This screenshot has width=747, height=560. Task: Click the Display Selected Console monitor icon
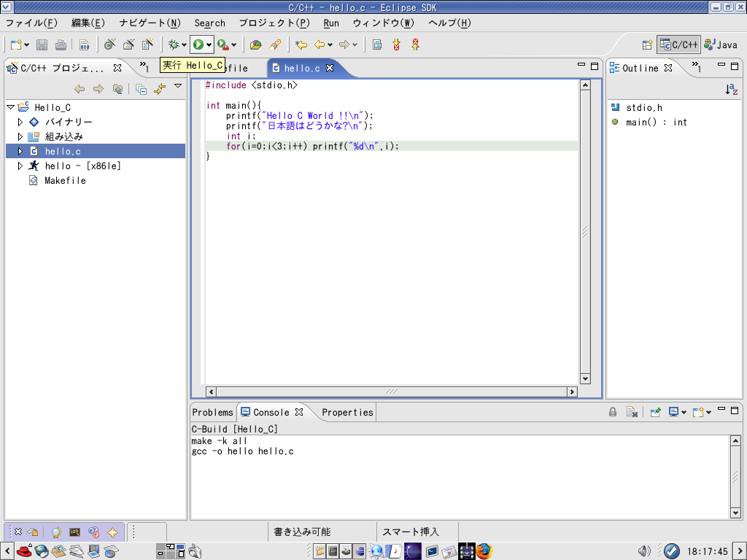click(x=673, y=412)
